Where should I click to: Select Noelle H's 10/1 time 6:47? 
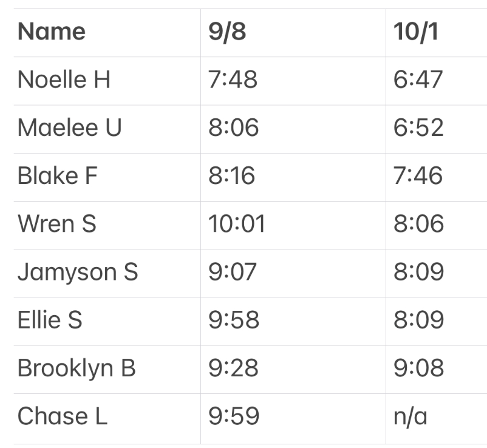pyautogui.click(x=418, y=80)
